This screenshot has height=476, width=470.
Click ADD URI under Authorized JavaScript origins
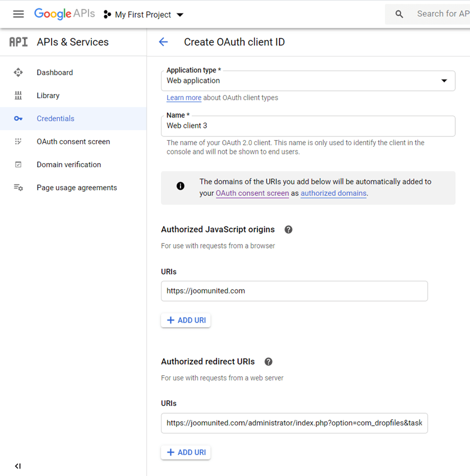pos(186,320)
